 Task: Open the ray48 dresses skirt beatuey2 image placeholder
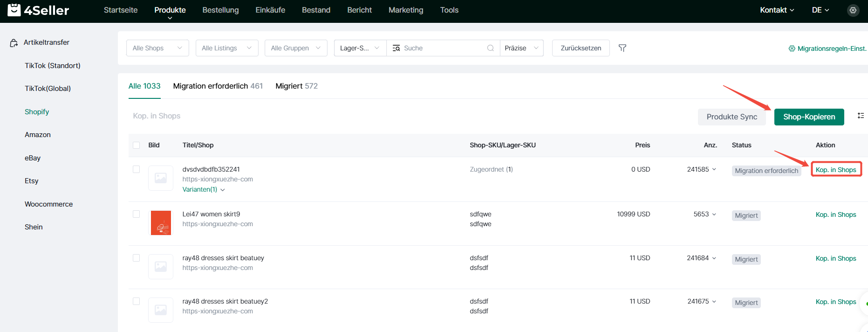tap(161, 310)
